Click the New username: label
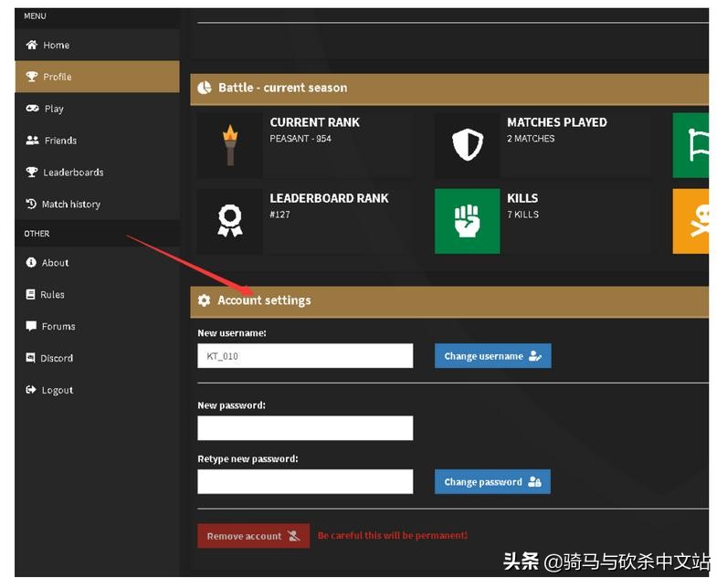This screenshot has height=588, width=727. [x=232, y=332]
